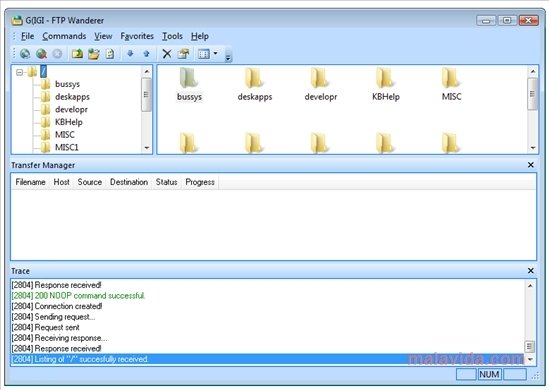Select bussys in the folder tree
Screen dimensions: 549x390
click(67, 84)
